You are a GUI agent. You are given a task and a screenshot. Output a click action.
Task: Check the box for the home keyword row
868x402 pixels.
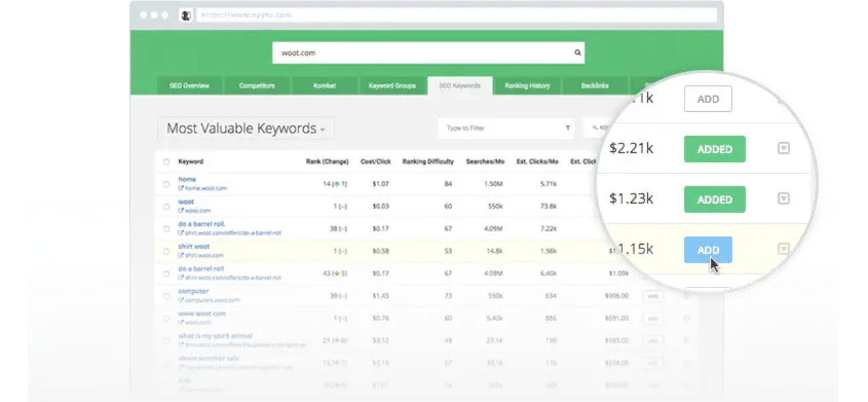(x=166, y=184)
